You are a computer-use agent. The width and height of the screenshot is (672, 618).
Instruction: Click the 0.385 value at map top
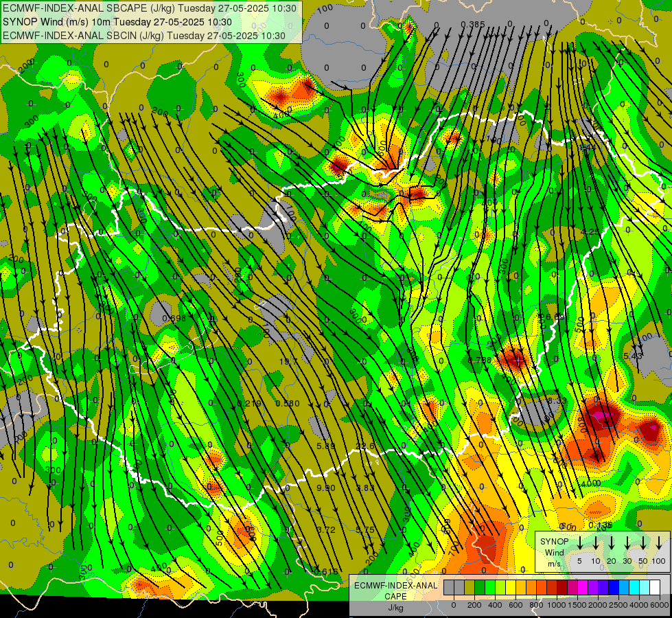(473, 25)
